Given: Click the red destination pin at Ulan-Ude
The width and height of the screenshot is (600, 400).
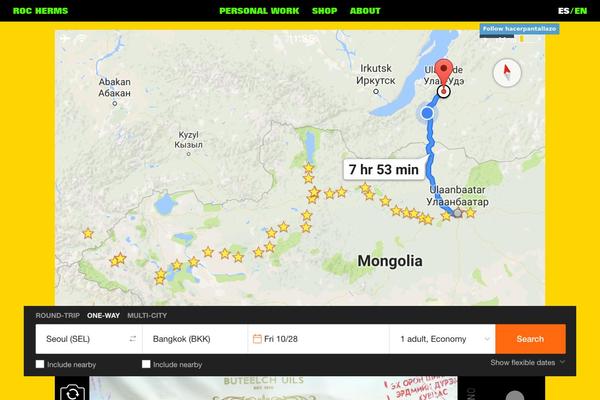Looking at the screenshot, I should click(x=444, y=73).
